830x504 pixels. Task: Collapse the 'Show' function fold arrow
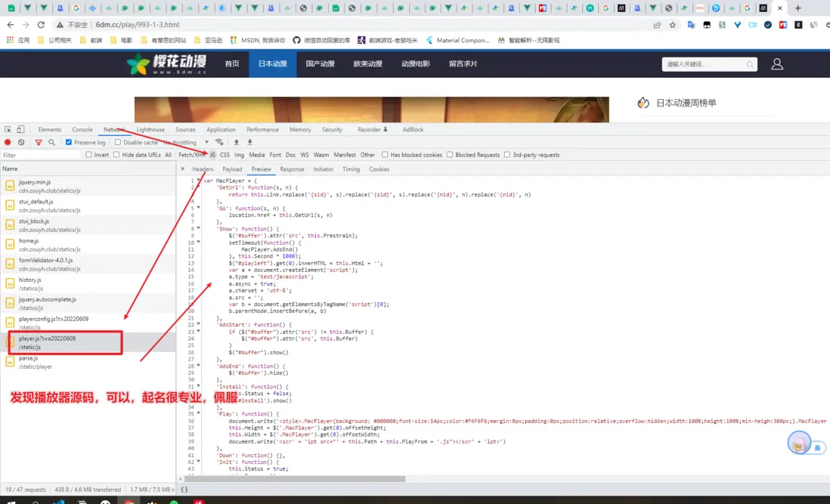coord(199,229)
